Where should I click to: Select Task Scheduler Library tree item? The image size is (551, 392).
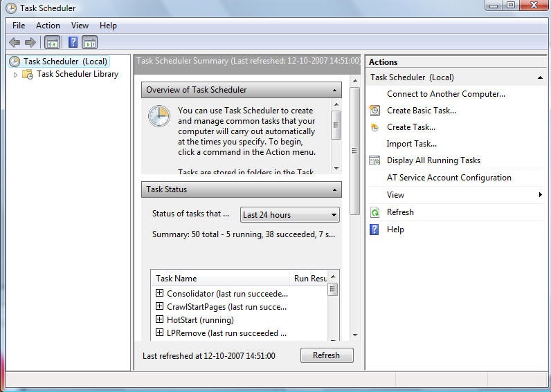point(78,74)
